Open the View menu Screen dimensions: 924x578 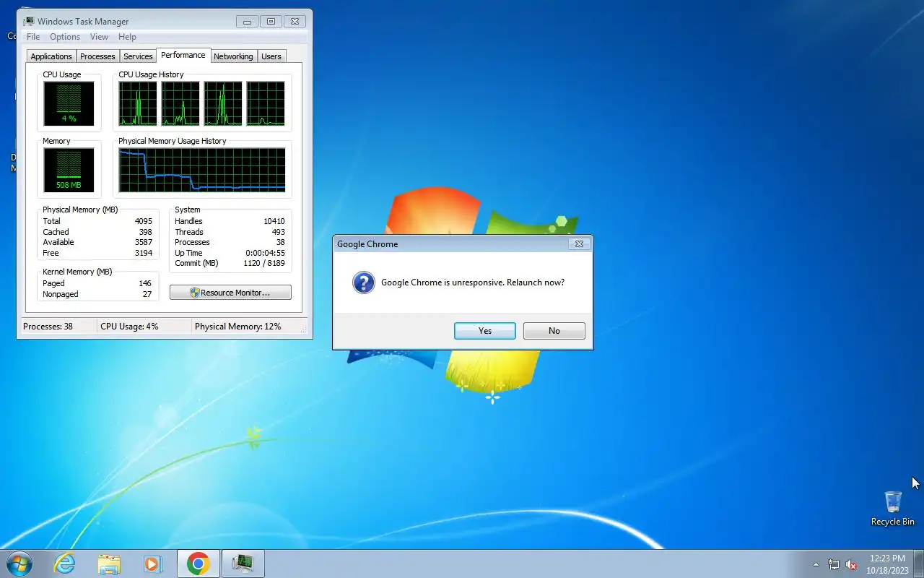coord(99,37)
